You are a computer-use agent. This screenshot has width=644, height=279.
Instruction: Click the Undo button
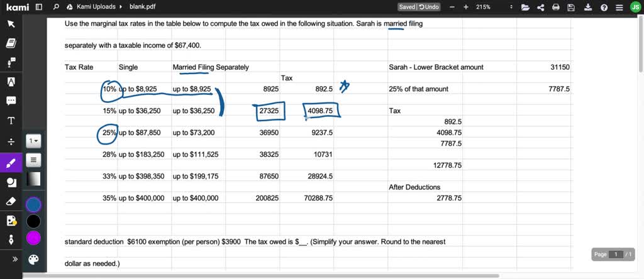(429, 7)
